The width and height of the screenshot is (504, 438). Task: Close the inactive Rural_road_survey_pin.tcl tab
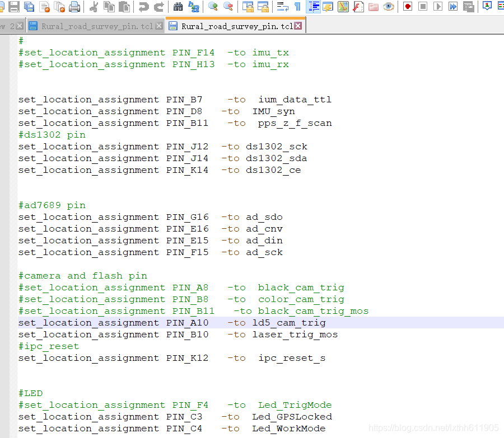pos(159,26)
